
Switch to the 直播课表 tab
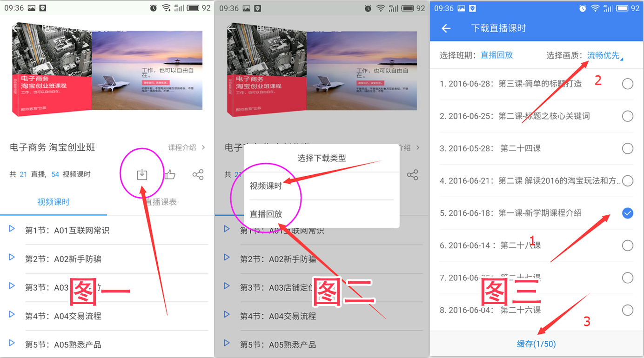point(161,202)
